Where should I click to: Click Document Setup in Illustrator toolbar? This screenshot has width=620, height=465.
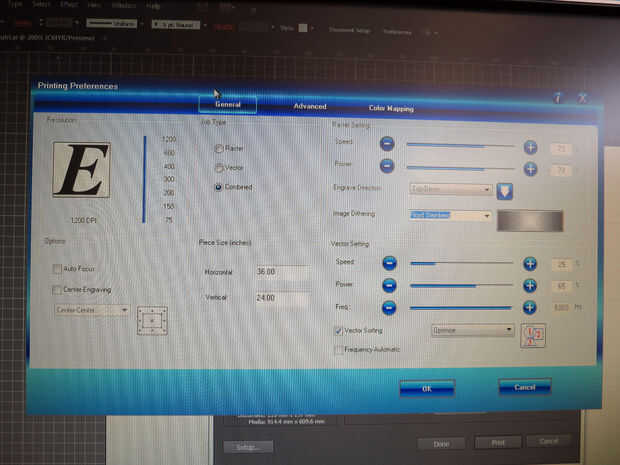point(350,30)
